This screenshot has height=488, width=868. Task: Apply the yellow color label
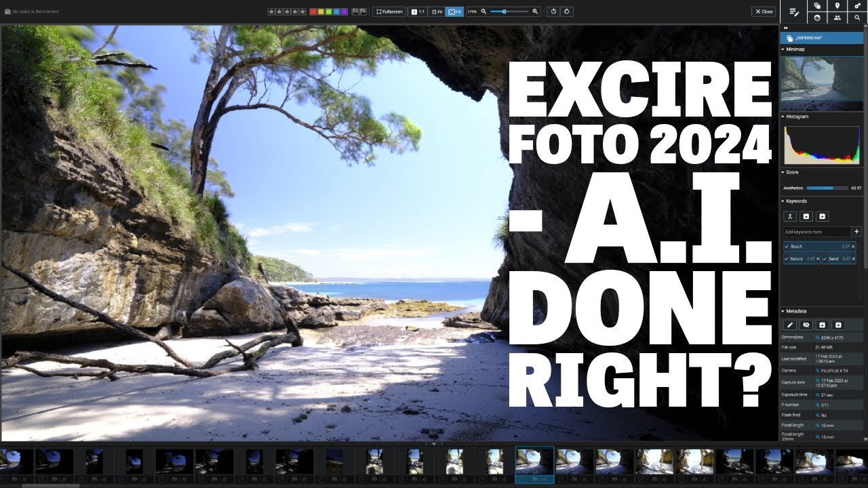[321, 12]
